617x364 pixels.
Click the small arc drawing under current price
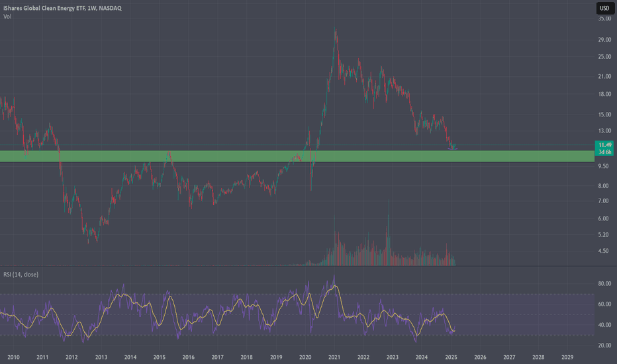tap(453, 149)
